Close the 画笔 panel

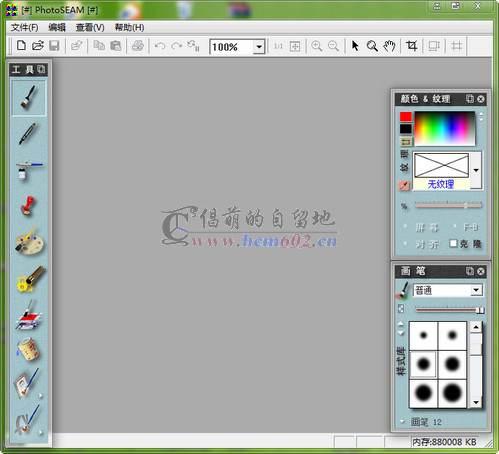[480, 271]
